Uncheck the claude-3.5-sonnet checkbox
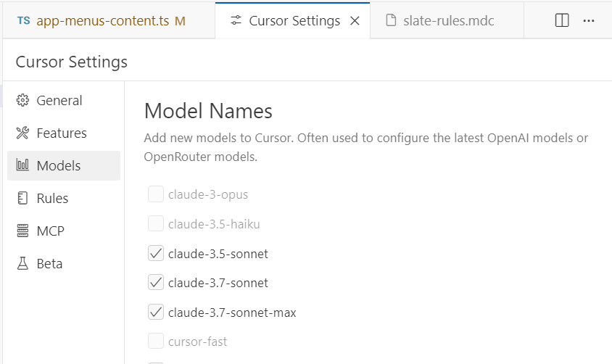Viewport: 612px width, 364px height. (x=156, y=253)
